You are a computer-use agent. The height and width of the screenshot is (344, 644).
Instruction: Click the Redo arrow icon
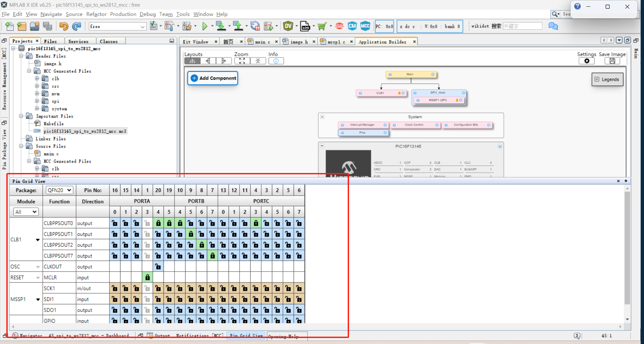pos(77,26)
